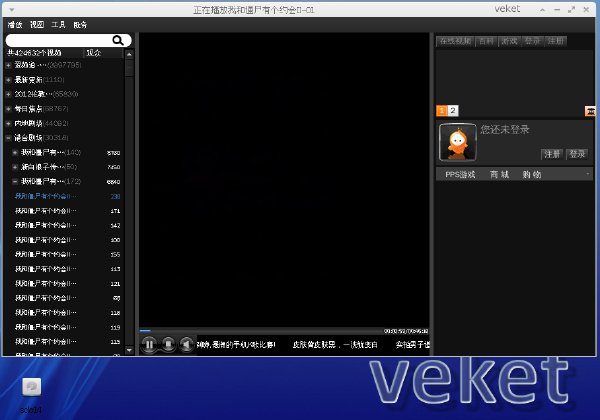
Task: Collapse the 我和僵尸有…(172) folder
Action: click(x=15, y=181)
